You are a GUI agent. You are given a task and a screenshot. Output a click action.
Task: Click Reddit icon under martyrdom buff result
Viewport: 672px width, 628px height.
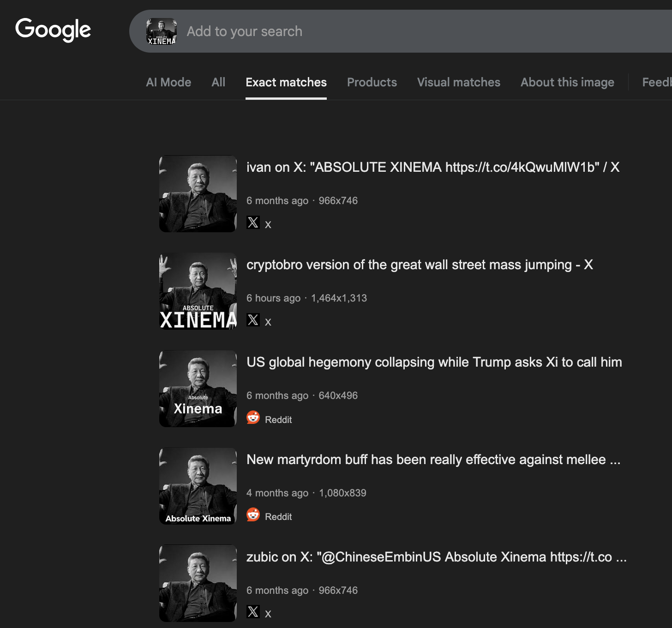point(253,514)
